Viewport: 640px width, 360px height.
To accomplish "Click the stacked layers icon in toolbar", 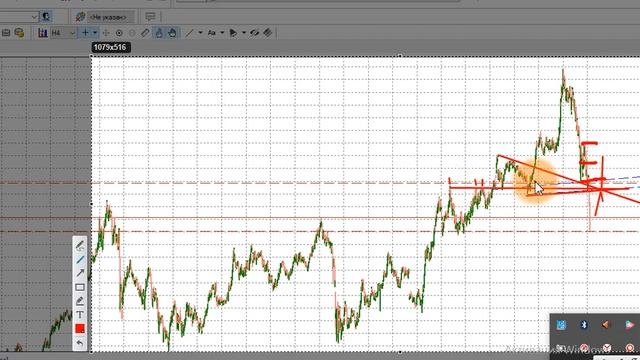I will [267, 33].
